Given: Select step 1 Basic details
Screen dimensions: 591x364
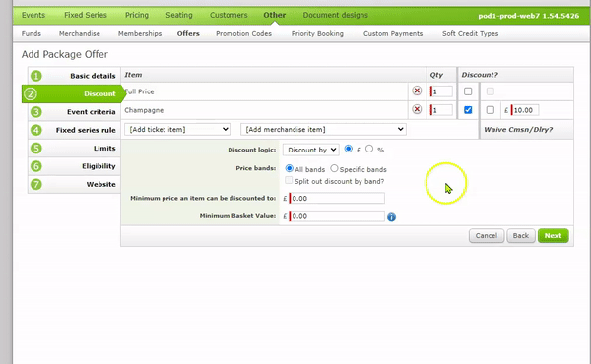Looking at the screenshot, I should 74,76.
